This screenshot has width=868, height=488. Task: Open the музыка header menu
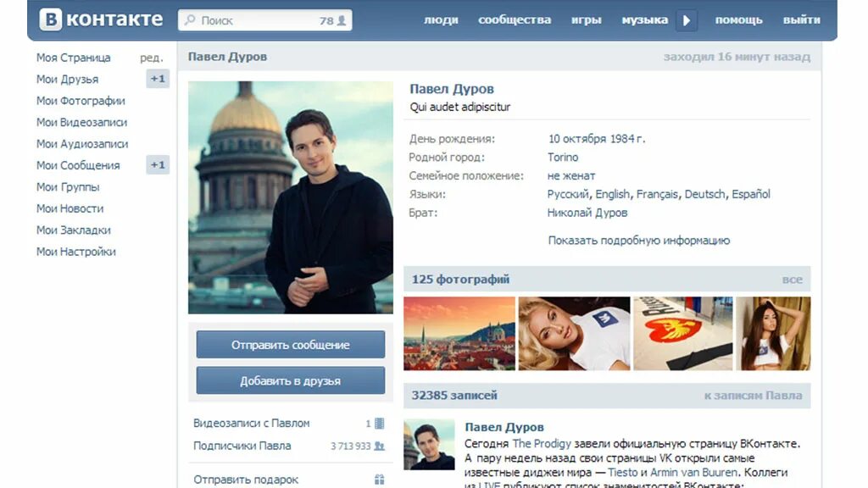(x=644, y=20)
